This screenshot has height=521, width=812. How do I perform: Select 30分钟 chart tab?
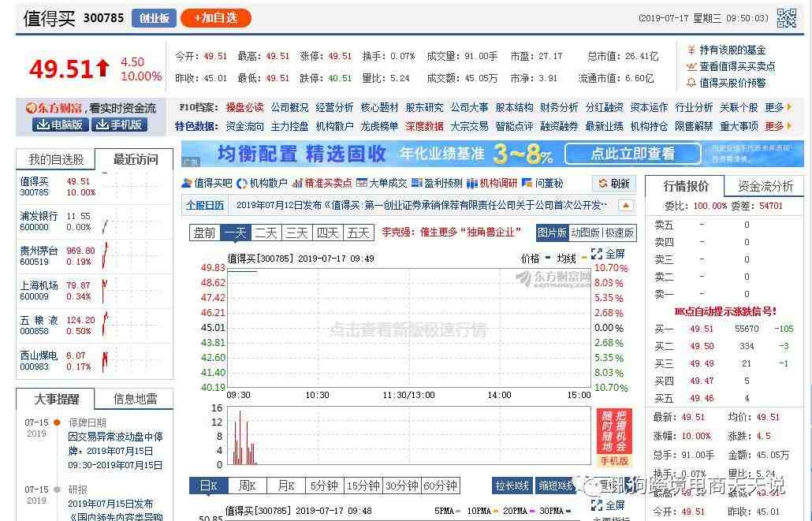click(x=402, y=486)
